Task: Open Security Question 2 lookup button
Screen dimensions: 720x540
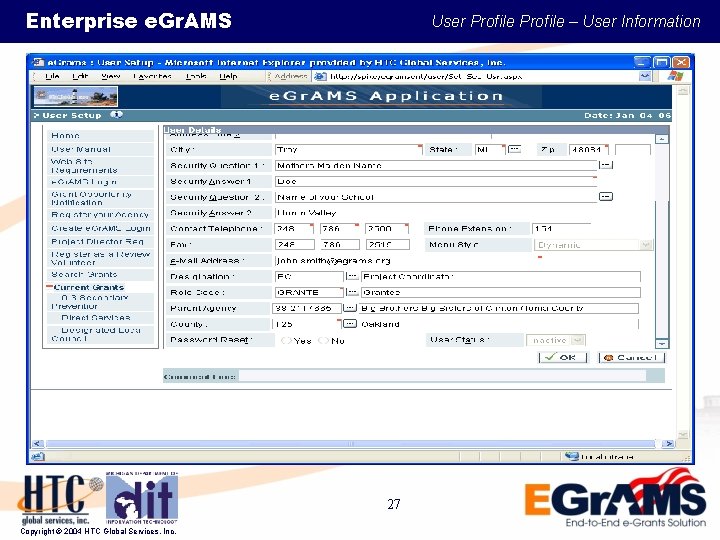Action: coord(606,197)
